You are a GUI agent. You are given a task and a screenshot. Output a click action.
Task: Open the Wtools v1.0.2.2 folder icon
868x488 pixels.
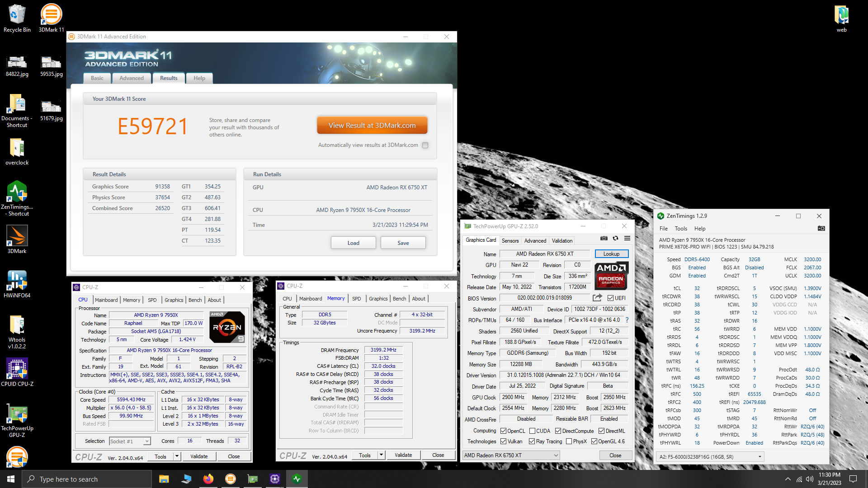[17, 332]
